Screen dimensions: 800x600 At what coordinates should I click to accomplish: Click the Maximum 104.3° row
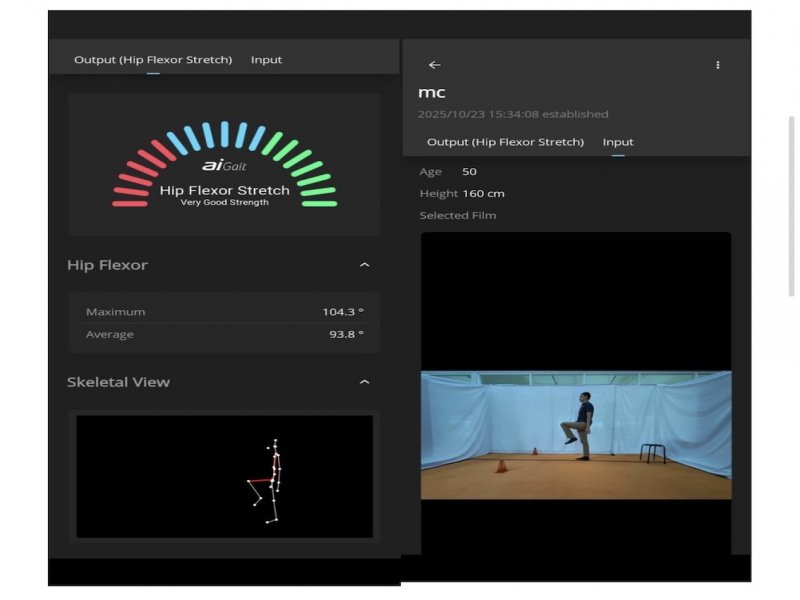click(224, 312)
